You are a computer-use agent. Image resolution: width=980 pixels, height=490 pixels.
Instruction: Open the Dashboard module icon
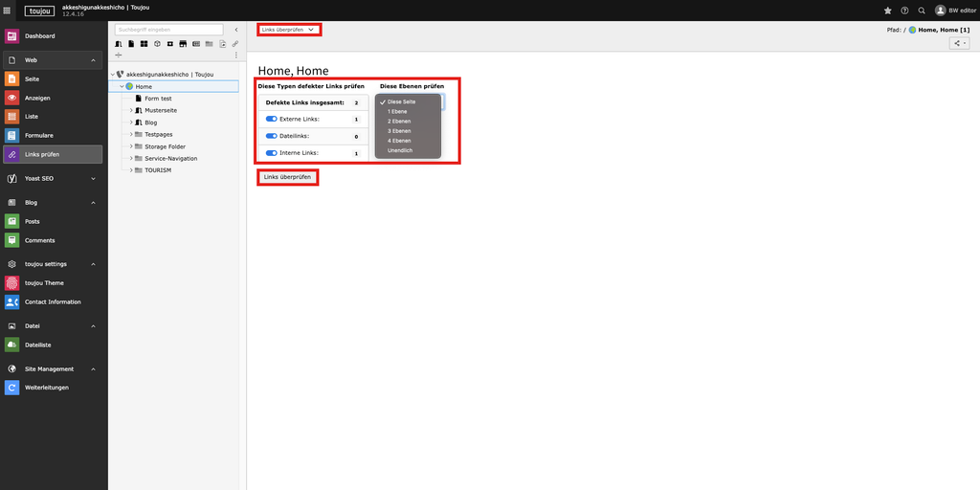(11, 36)
